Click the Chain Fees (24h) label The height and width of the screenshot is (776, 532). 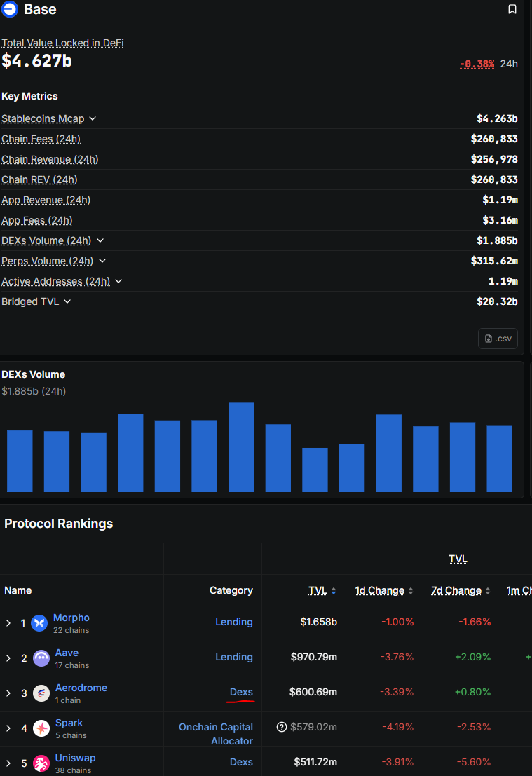(41, 139)
